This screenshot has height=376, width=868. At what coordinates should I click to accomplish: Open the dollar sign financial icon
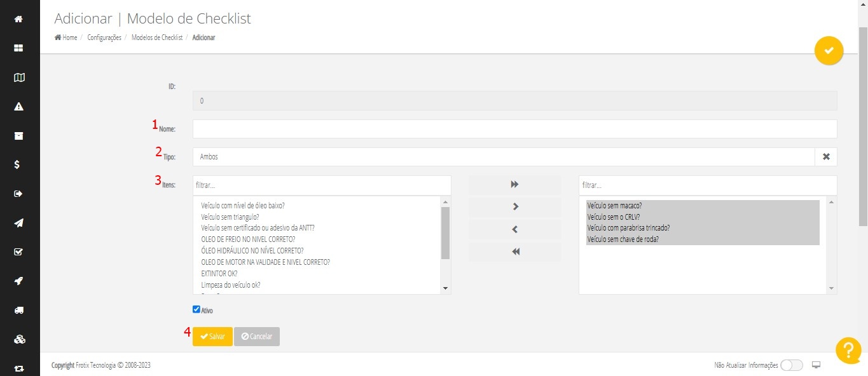coord(19,164)
